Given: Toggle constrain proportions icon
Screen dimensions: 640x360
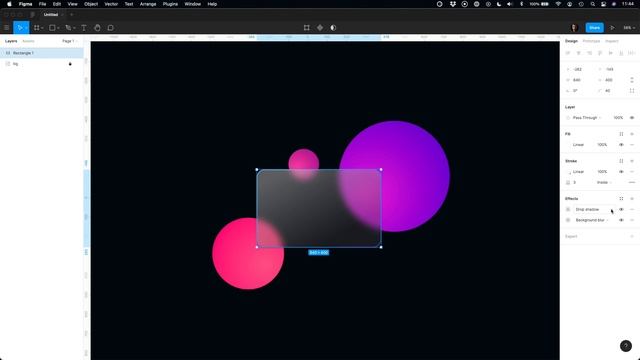Looking at the screenshot, I should click(632, 80).
